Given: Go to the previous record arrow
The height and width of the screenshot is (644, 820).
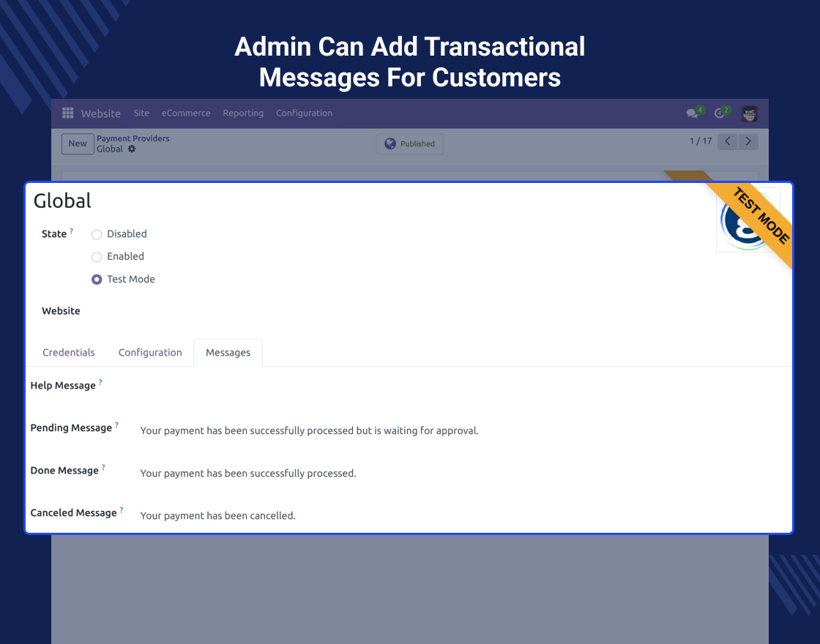Looking at the screenshot, I should [728, 141].
